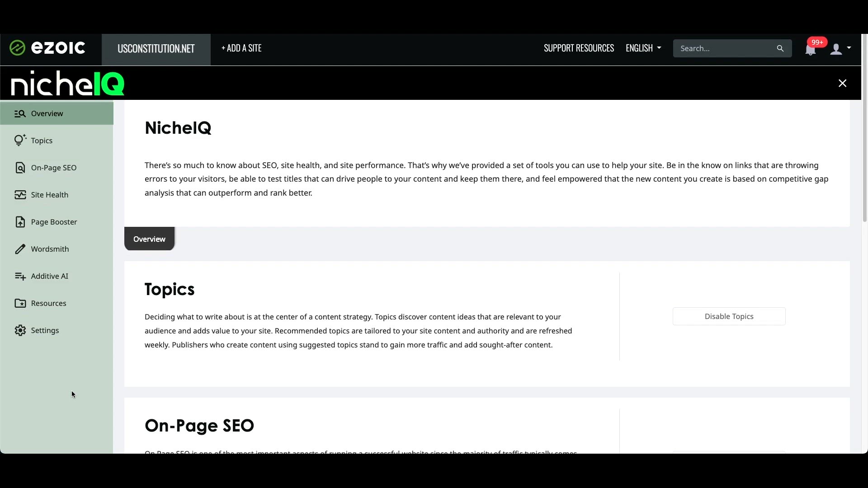The width and height of the screenshot is (868, 488).
Task: Click the user profile avatar icon
Action: (836, 49)
